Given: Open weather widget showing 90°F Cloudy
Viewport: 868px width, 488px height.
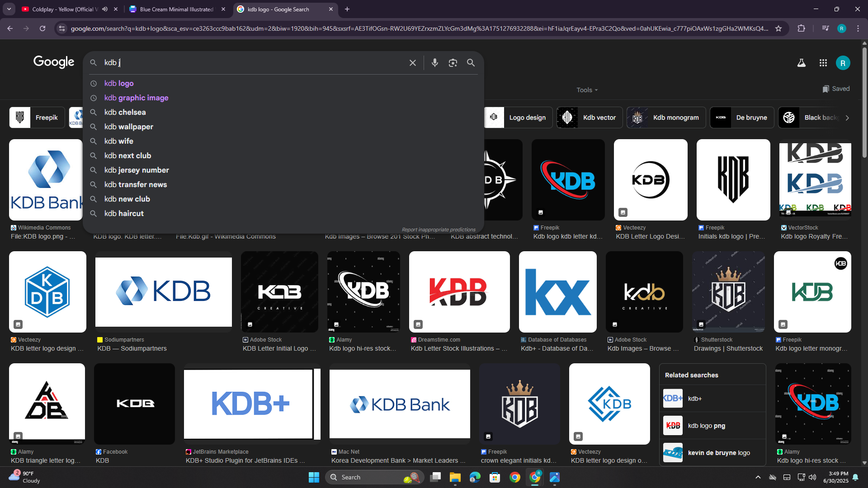Looking at the screenshot, I should tap(25, 477).
